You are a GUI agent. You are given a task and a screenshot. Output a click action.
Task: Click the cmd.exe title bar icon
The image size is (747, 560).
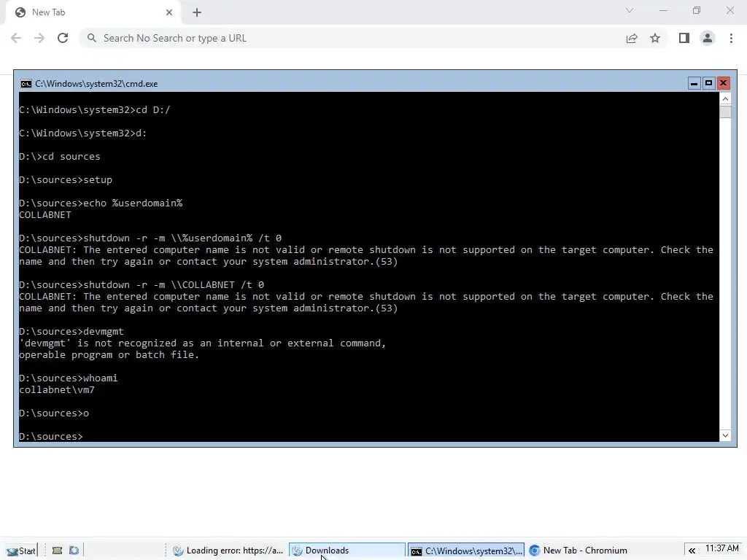26,84
